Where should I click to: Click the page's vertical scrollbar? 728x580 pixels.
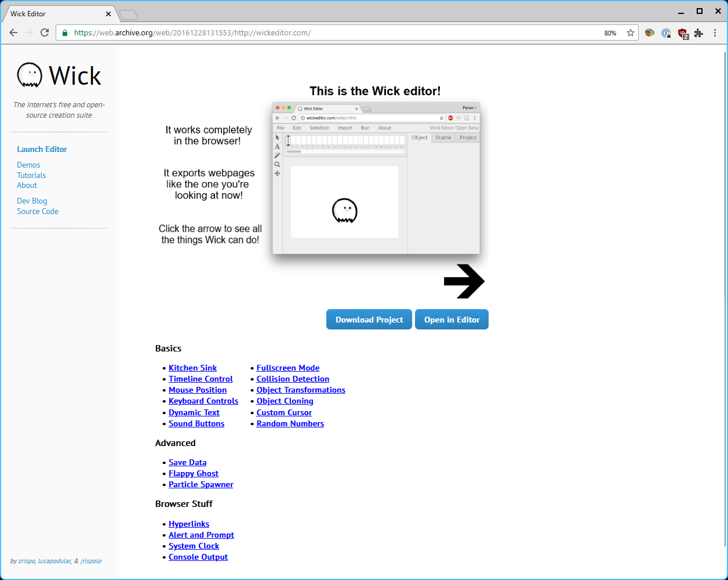(x=725, y=299)
